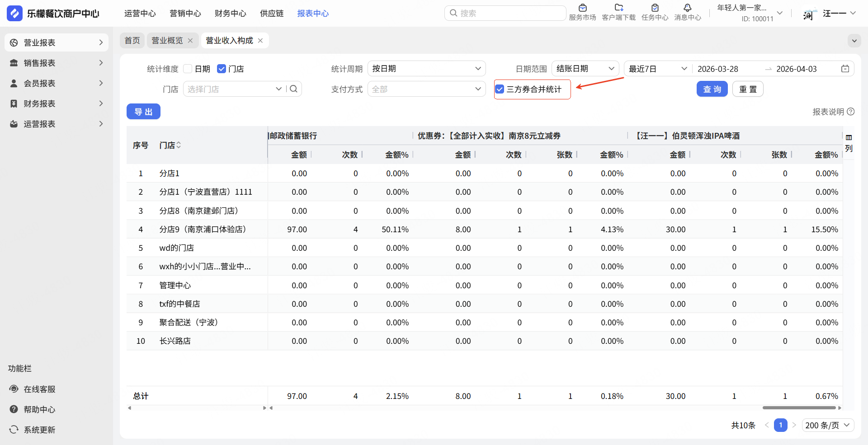Open the 任务中心 task center icon
Viewport: 868px width, 445px height.
[x=655, y=8]
